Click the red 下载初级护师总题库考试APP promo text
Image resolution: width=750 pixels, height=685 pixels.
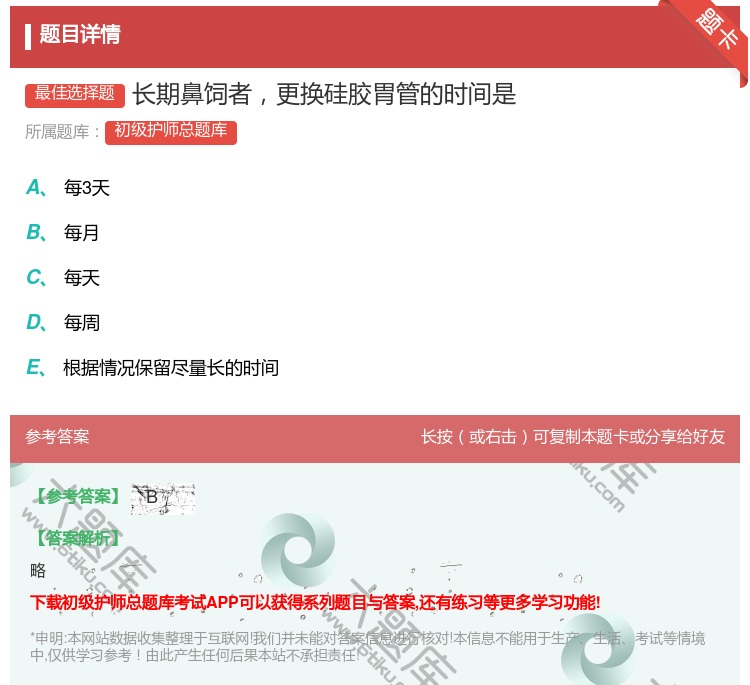pyautogui.click(x=315, y=602)
